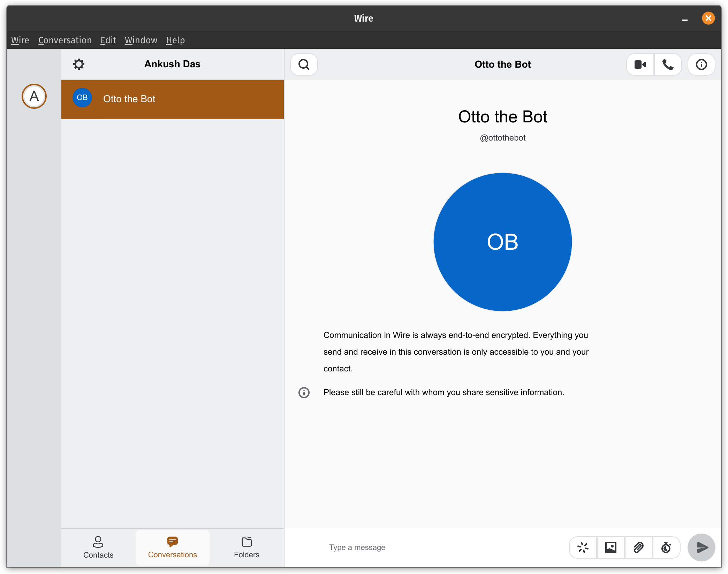The width and height of the screenshot is (728, 574).
Task: Click the user account avatar A
Action: click(34, 96)
